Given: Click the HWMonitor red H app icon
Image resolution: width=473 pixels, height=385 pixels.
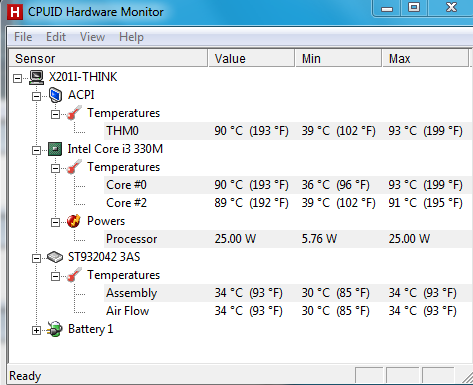Looking at the screenshot, I should [15, 12].
